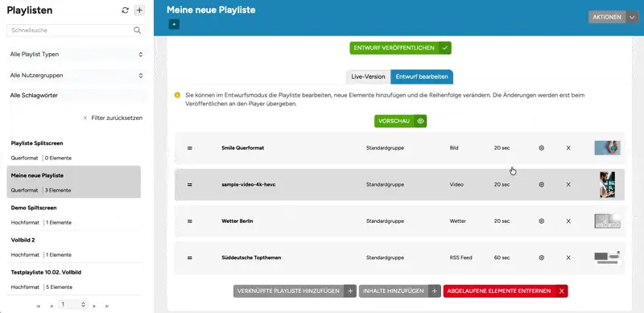
Task: Click Smile Querformat item name
Action: 243,148
